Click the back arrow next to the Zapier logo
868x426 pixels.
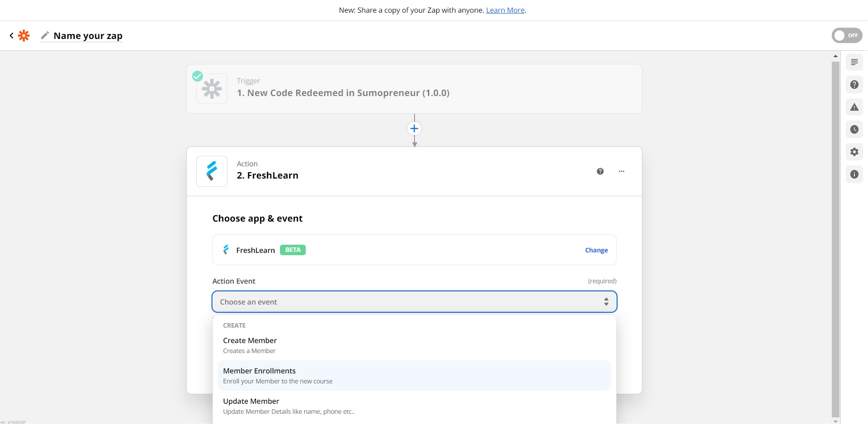coord(11,35)
